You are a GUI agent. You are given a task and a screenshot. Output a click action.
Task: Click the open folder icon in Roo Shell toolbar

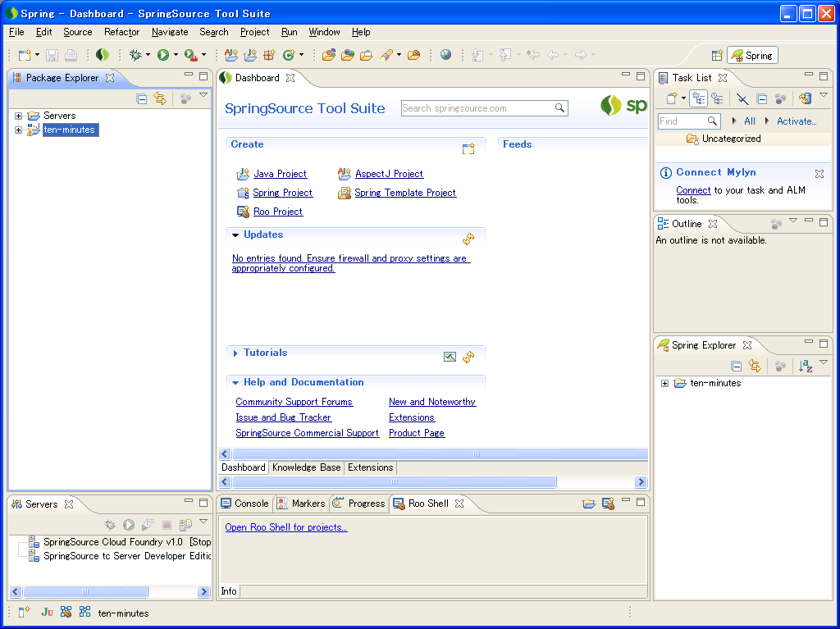click(589, 503)
